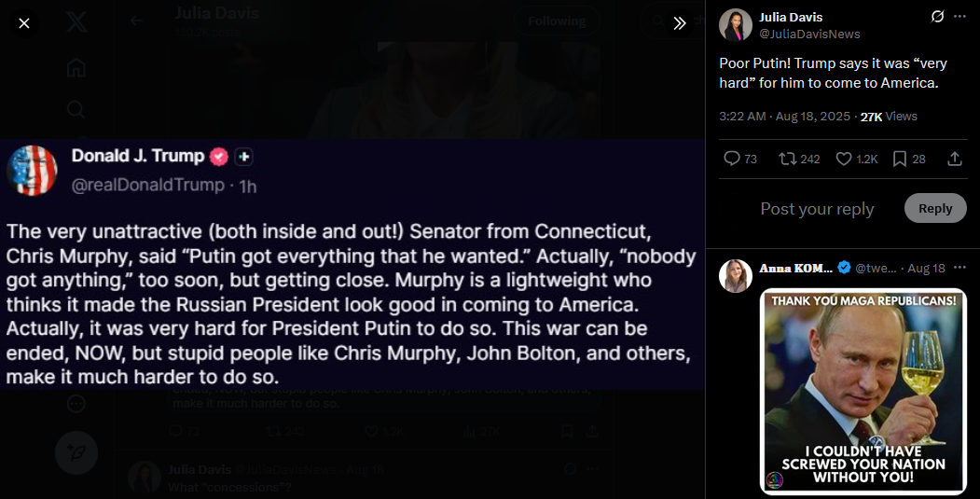Toggle the Following button for Julia Davis

coord(557,21)
